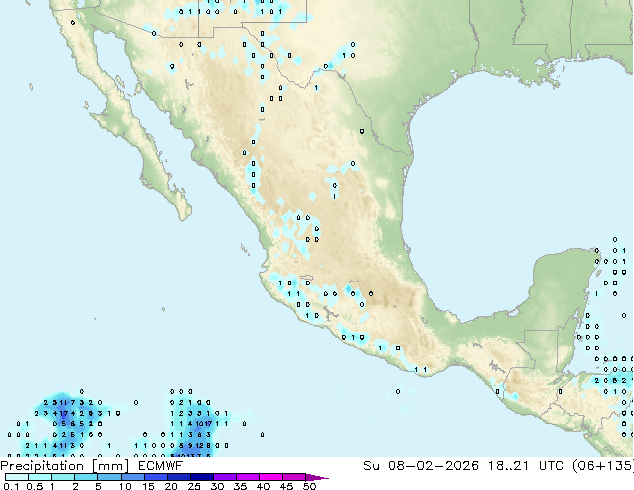This screenshot has height=490, width=634.
Task: Click the "2" legend scale label
Action: [x=75, y=486]
